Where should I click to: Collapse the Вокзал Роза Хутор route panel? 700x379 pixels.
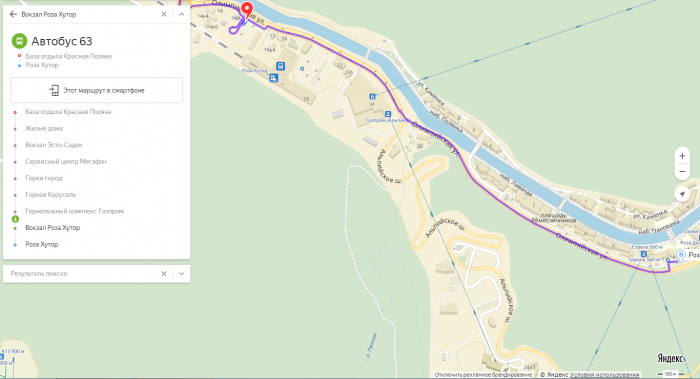[181, 14]
